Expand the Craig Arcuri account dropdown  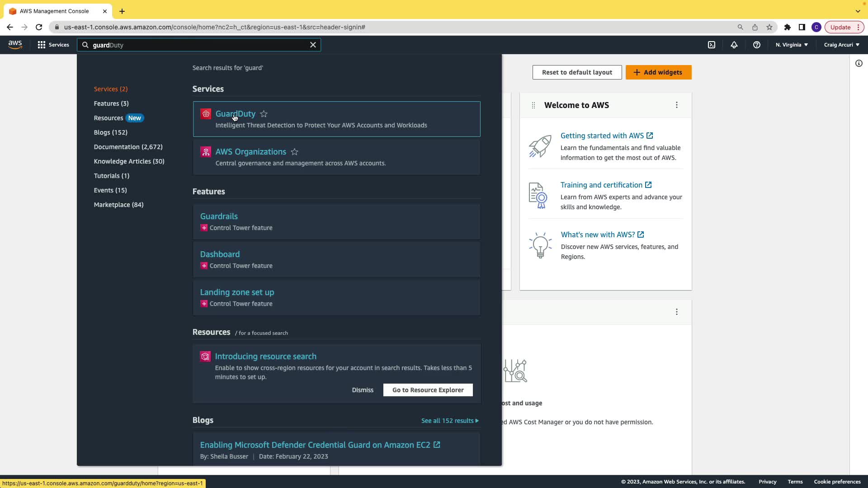click(841, 45)
